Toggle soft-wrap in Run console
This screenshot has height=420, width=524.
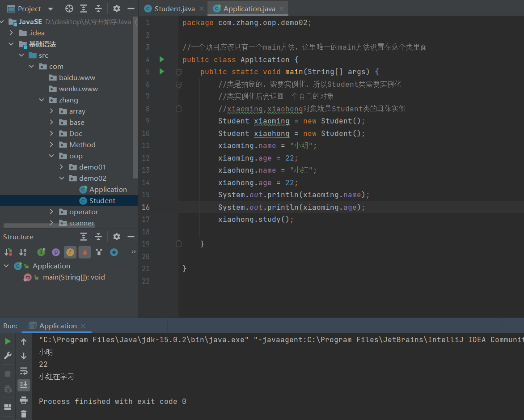tap(24, 371)
